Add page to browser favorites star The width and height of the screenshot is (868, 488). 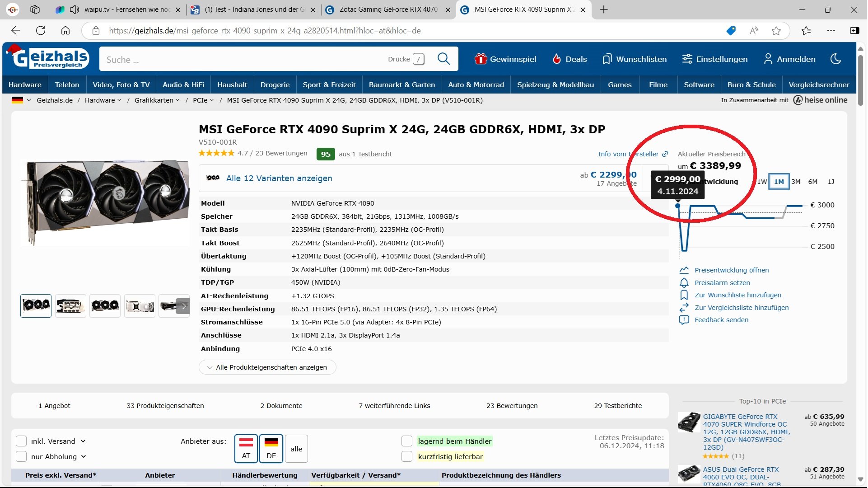[x=776, y=31]
